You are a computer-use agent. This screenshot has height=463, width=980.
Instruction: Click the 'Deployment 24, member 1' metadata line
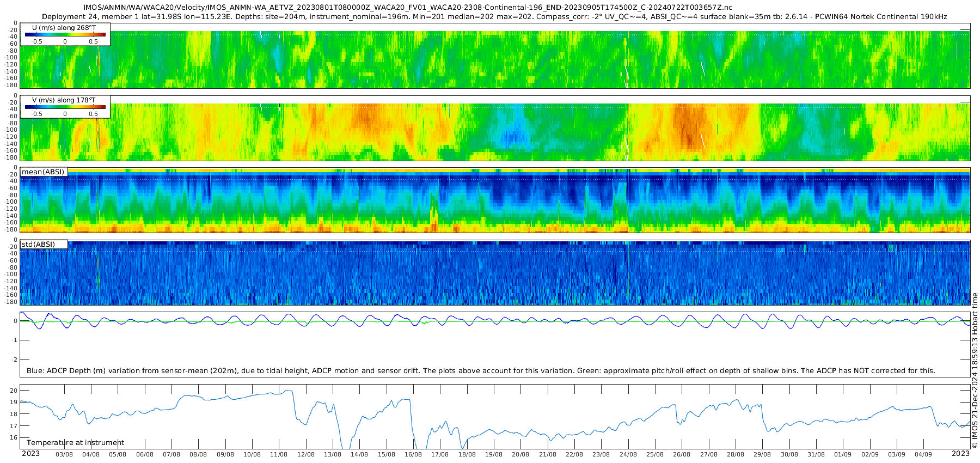494,17
